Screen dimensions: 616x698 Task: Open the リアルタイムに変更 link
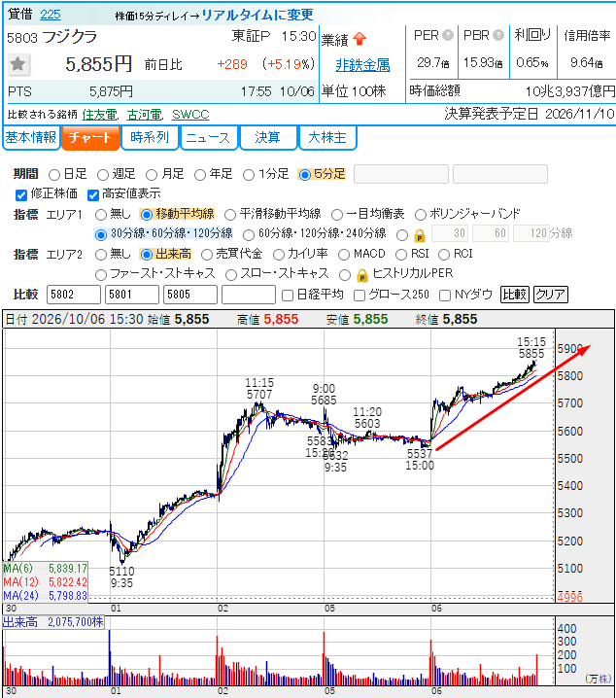click(x=258, y=15)
